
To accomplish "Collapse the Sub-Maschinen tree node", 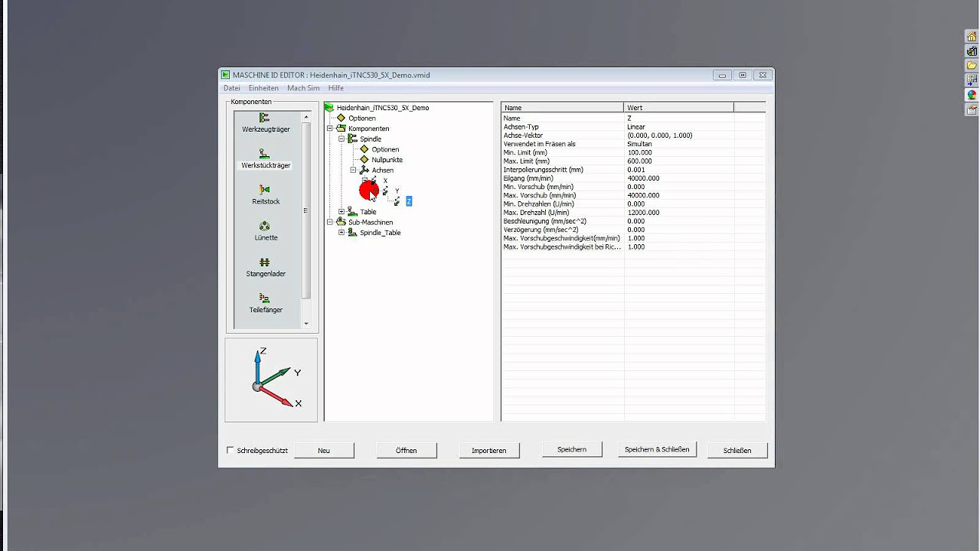I will coord(330,222).
